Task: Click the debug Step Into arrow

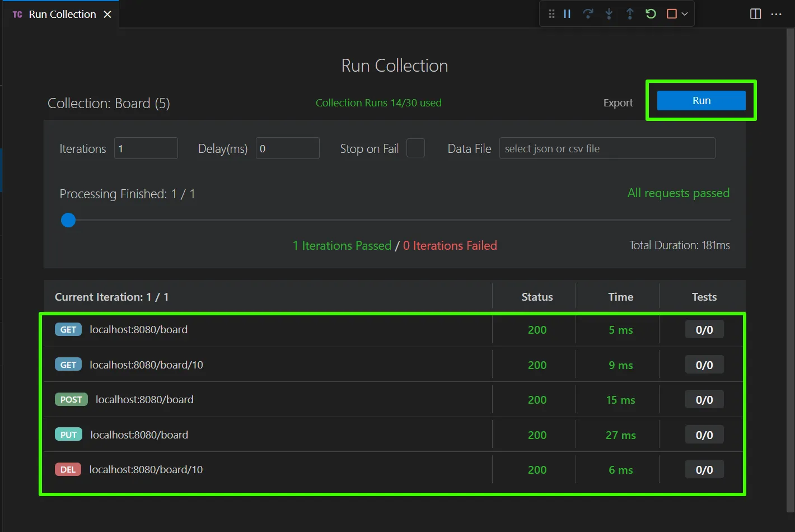Action: (609, 14)
